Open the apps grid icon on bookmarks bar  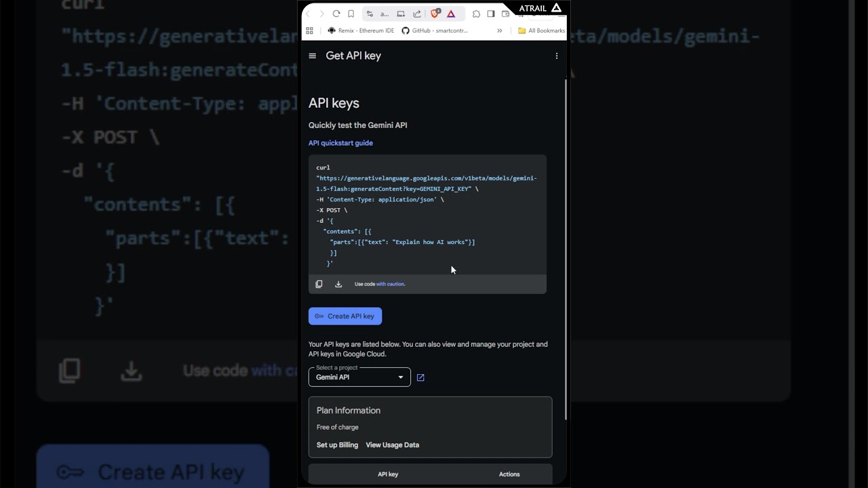click(x=309, y=30)
